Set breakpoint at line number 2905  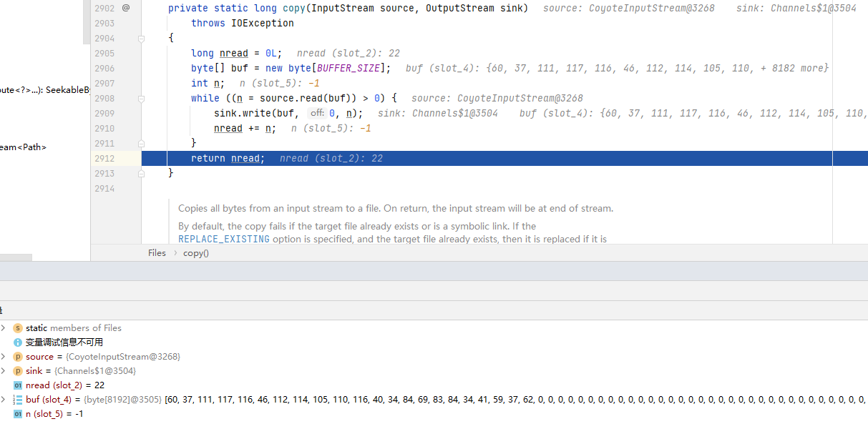click(104, 53)
